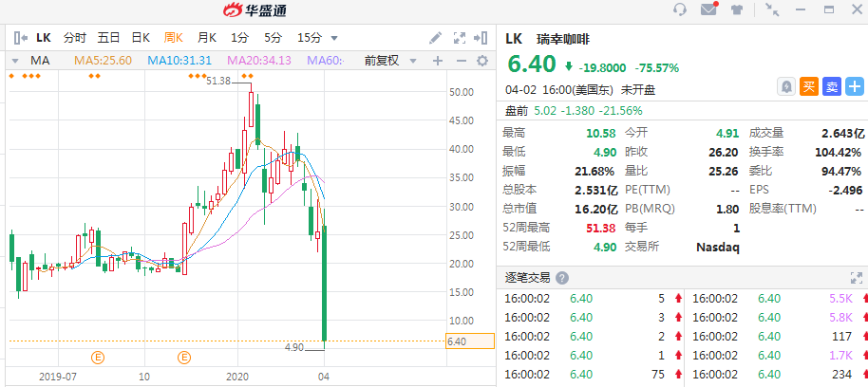Open more time period options dropdown
This screenshot has width=868, height=387.
point(333,39)
